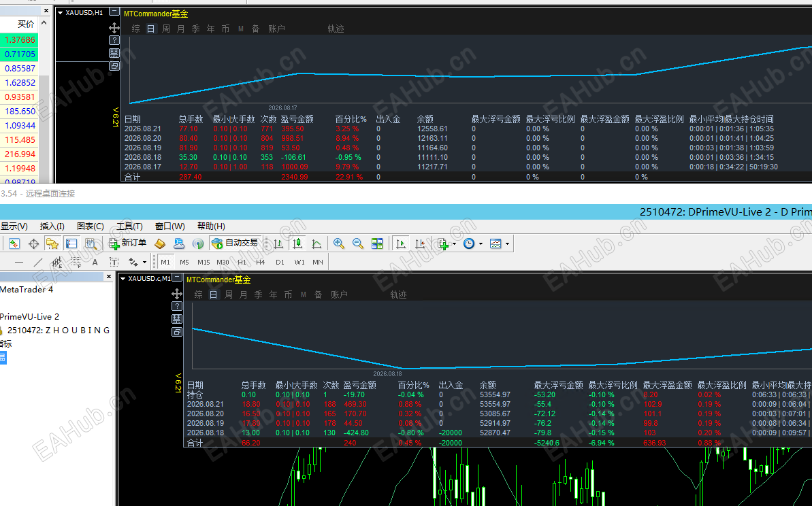The image size is (812, 506).
Task: Click the 新订单 new order button
Action: click(128, 243)
